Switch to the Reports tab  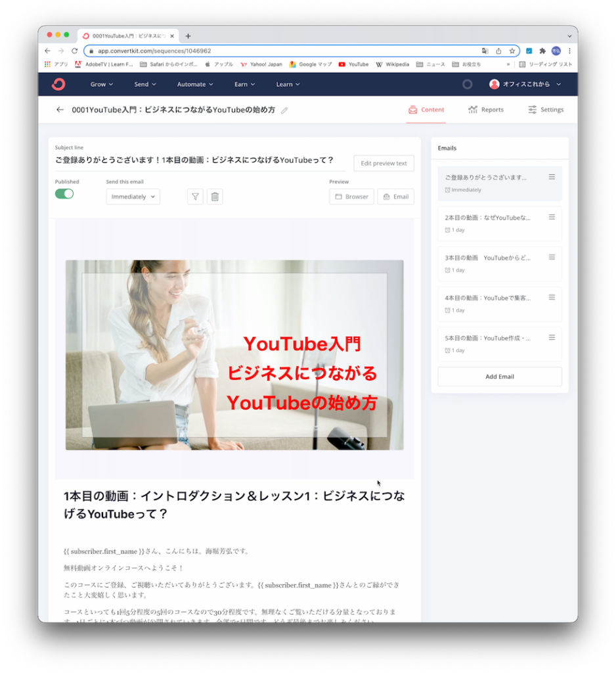coord(486,110)
